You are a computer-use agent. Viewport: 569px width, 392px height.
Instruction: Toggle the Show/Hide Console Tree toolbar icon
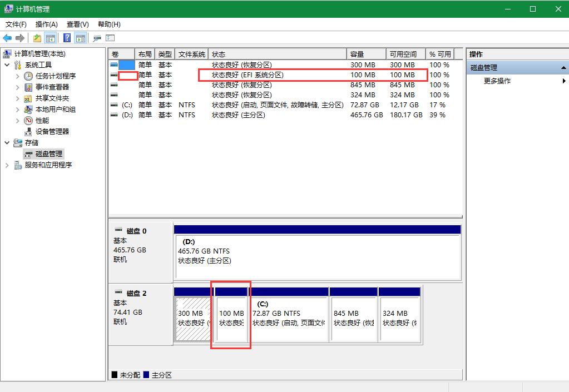coord(51,38)
